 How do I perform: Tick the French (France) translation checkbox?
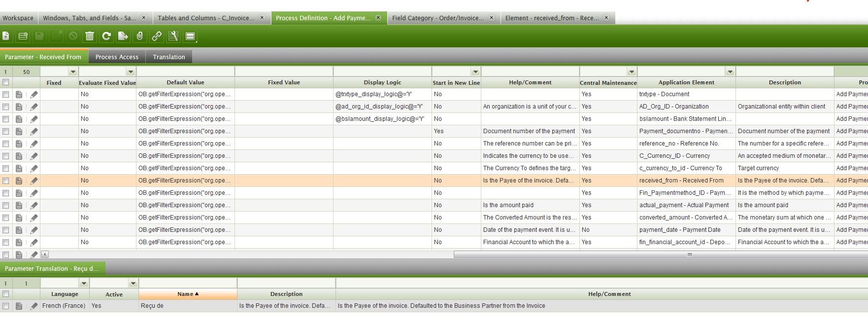(6, 306)
